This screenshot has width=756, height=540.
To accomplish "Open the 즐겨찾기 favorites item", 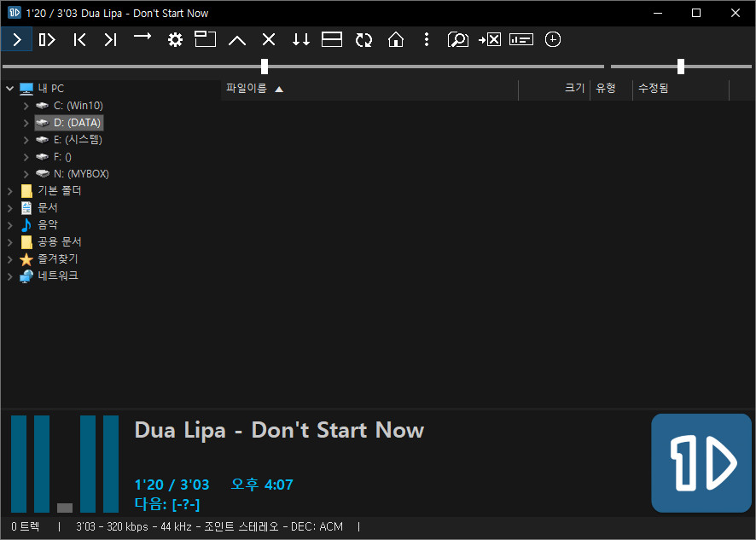I will [x=58, y=259].
